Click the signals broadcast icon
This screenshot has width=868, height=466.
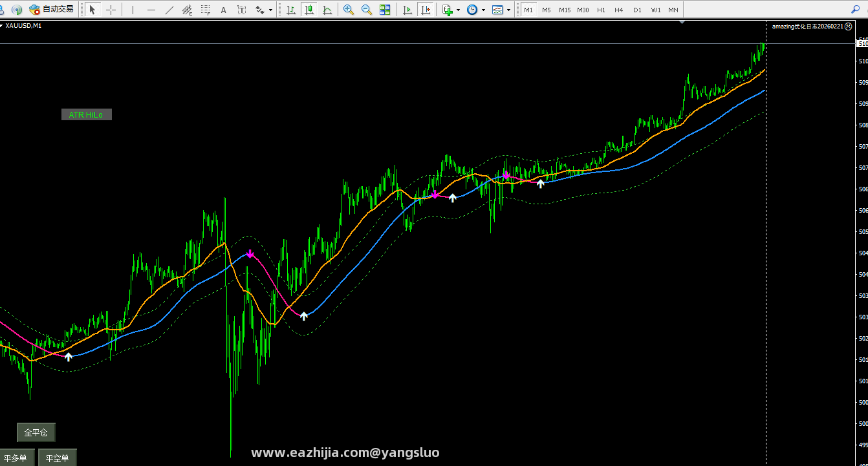tap(17, 10)
